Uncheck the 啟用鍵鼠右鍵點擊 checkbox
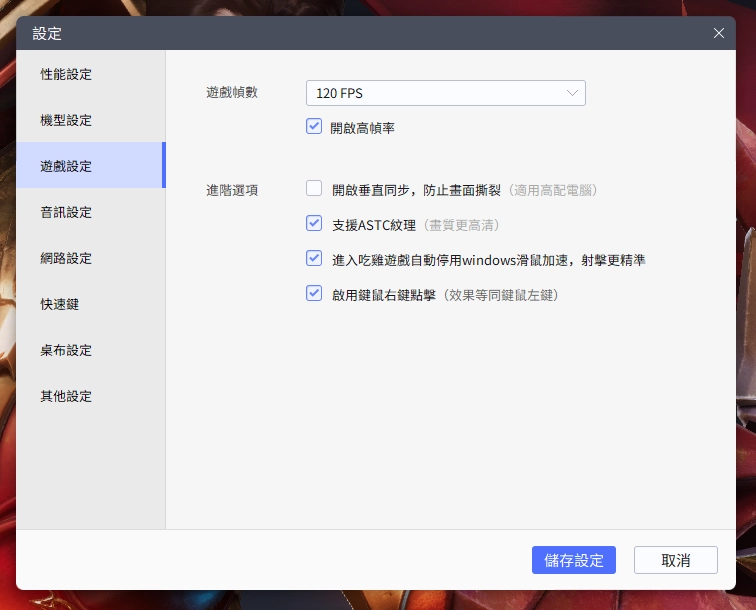756x610 pixels. pos(314,294)
